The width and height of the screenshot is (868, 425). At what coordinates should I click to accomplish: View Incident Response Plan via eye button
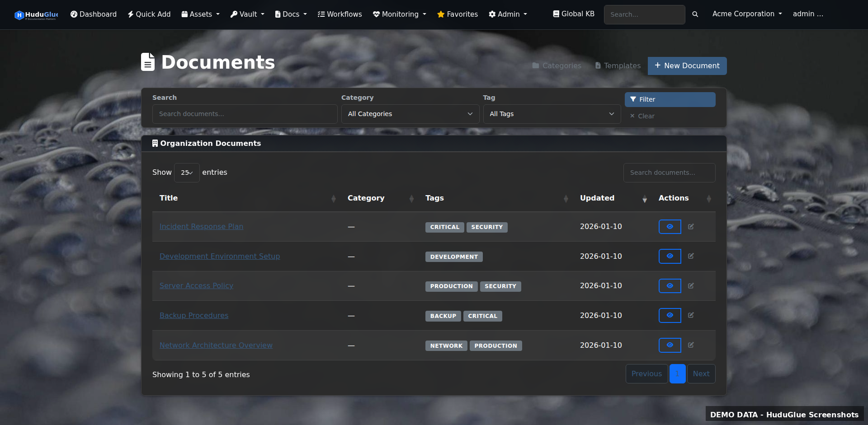[x=670, y=227]
